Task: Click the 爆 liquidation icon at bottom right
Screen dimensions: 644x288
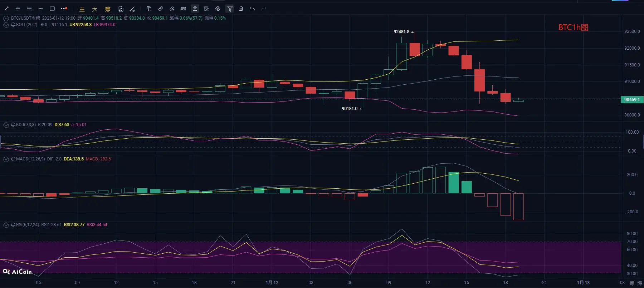Action: pyautogui.click(x=640, y=283)
